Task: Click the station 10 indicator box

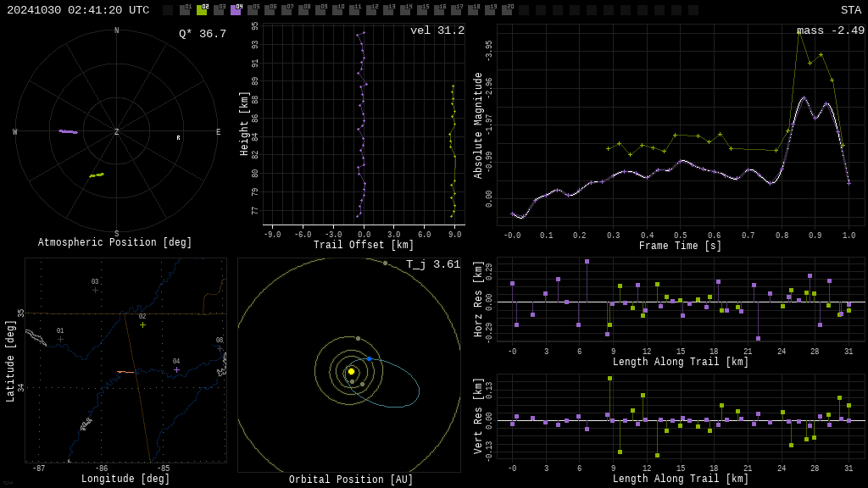Action: pos(337,10)
